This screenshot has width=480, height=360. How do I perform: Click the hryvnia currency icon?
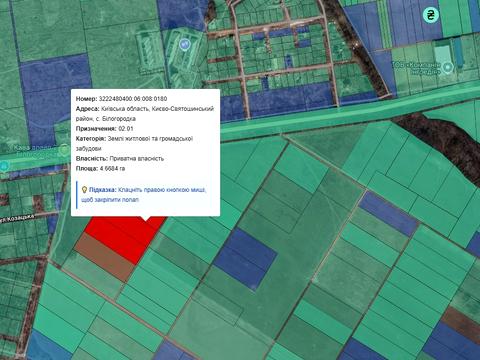431,15
